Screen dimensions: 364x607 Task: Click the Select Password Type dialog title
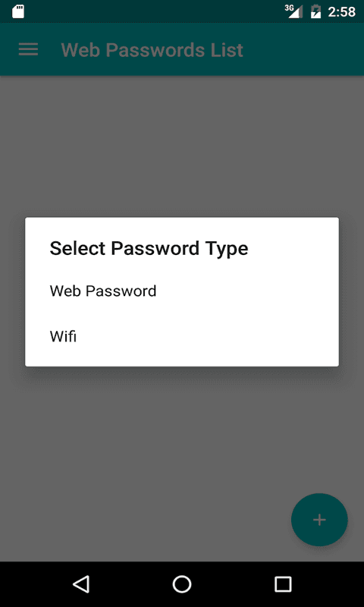149,248
